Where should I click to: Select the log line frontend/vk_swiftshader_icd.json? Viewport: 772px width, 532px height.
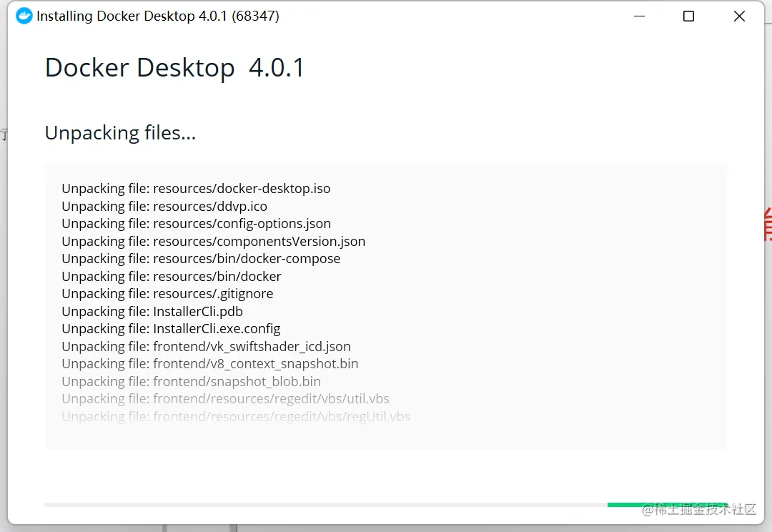coord(207,346)
